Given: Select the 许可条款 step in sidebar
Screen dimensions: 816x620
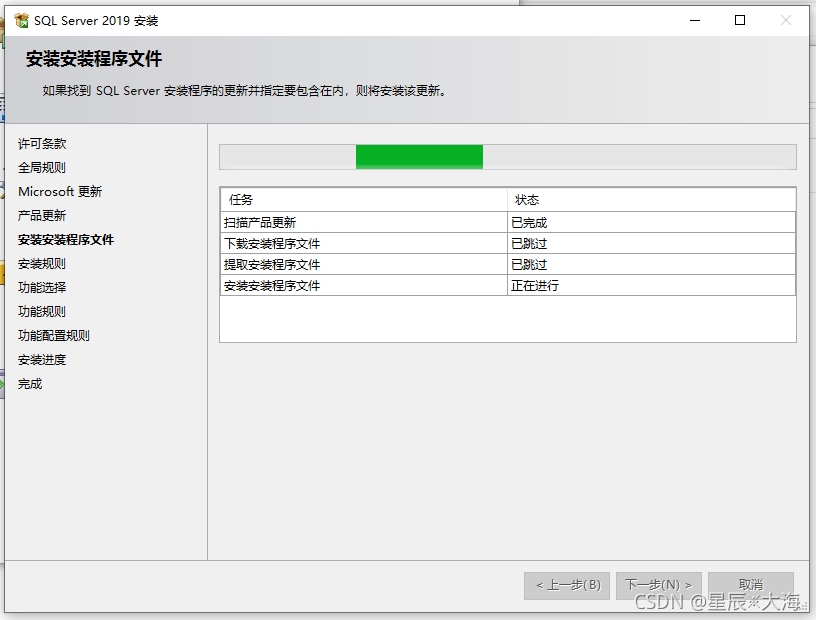Looking at the screenshot, I should point(42,144).
